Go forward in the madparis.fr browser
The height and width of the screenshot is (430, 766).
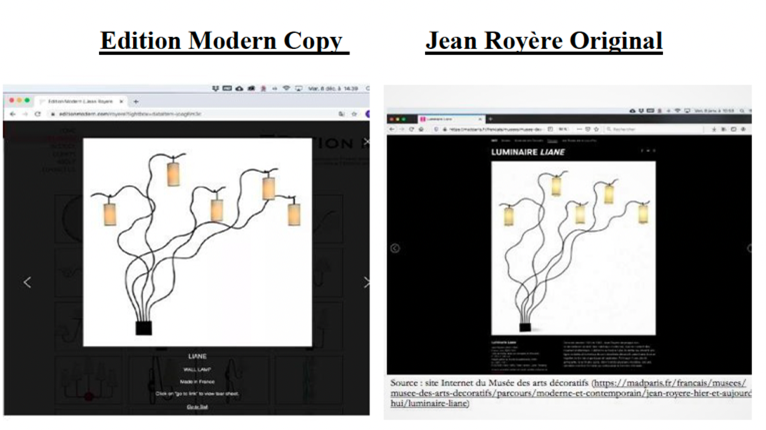(402, 129)
